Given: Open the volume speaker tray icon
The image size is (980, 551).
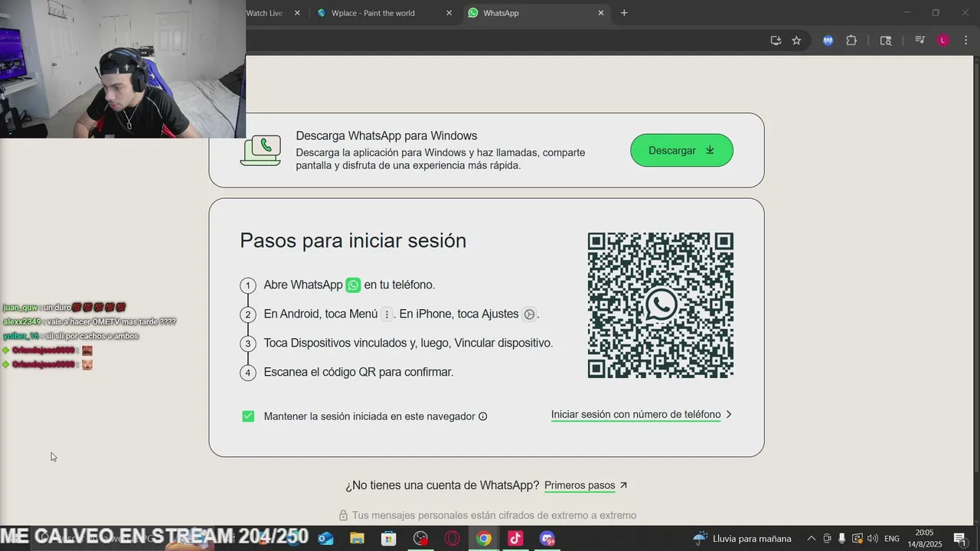Looking at the screenshot, I should click(x=873, y=538).
